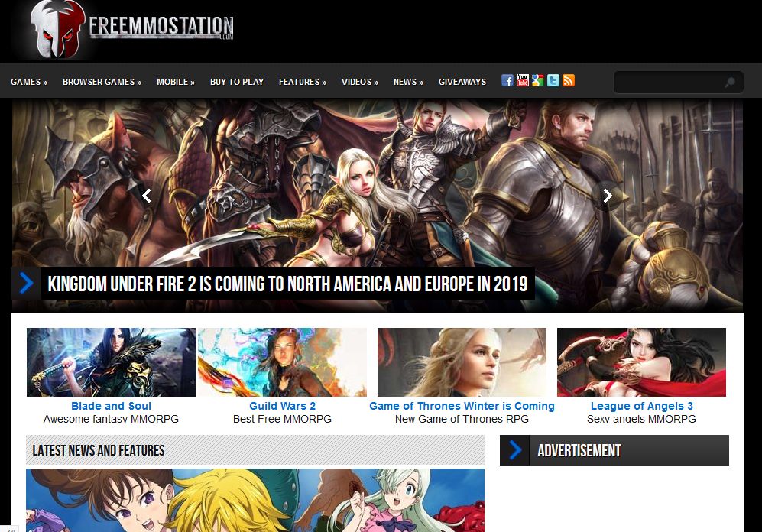The height and width of the screenshot is (532, 762).
Task: Expand the Features menu
Action: 302,82
